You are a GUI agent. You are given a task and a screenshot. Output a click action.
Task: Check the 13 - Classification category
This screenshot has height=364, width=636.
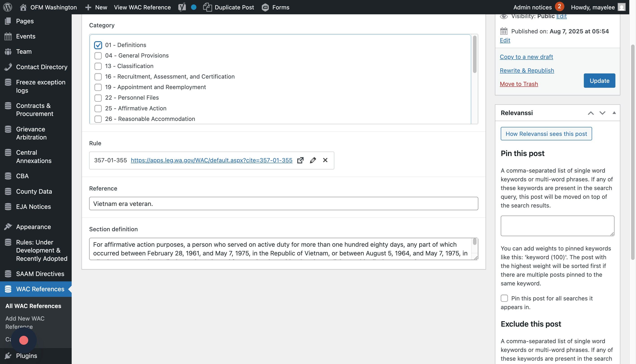(x=98, y=66)
